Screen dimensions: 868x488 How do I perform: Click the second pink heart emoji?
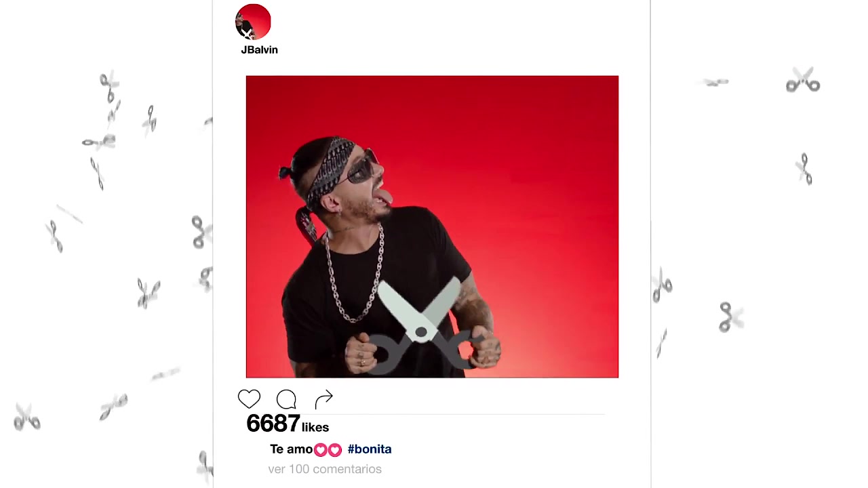pyautogui.click(x=335, y=449)
